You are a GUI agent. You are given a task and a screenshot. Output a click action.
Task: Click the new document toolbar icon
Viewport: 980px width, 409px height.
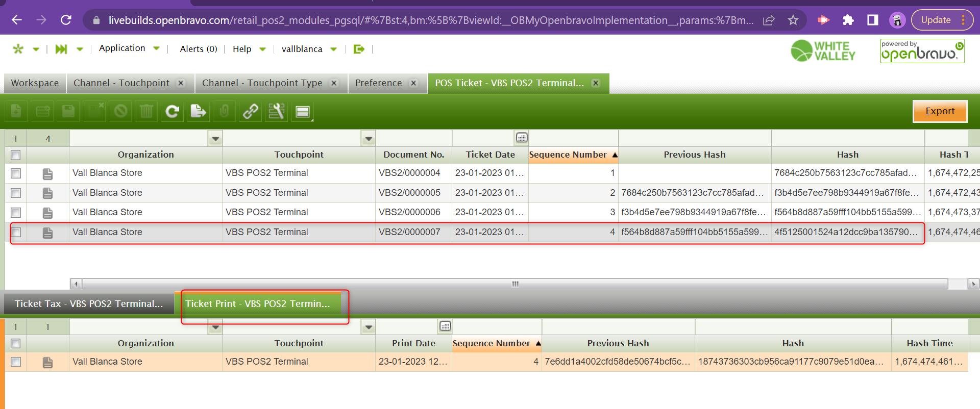tap(16, 111)
